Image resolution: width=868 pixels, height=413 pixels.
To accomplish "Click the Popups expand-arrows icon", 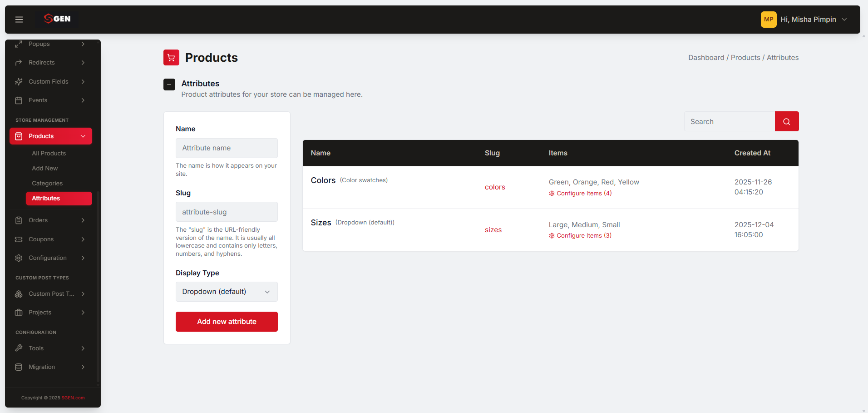I will coord(19,44).
